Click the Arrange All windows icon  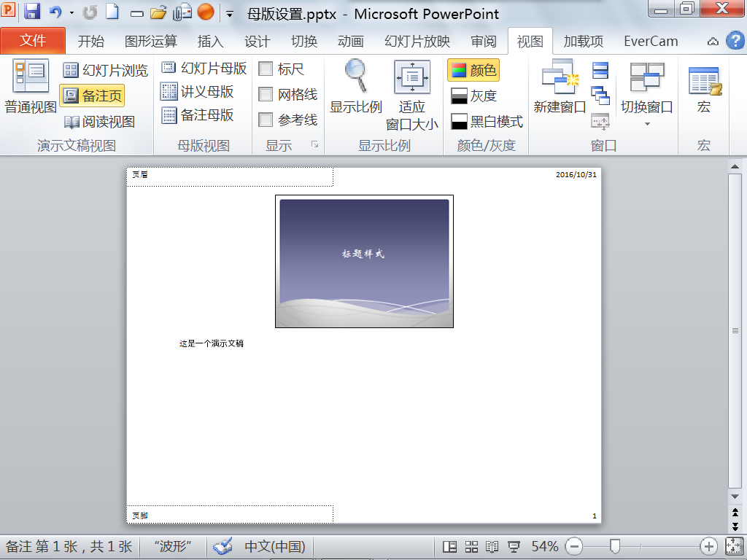click(600, 71)
